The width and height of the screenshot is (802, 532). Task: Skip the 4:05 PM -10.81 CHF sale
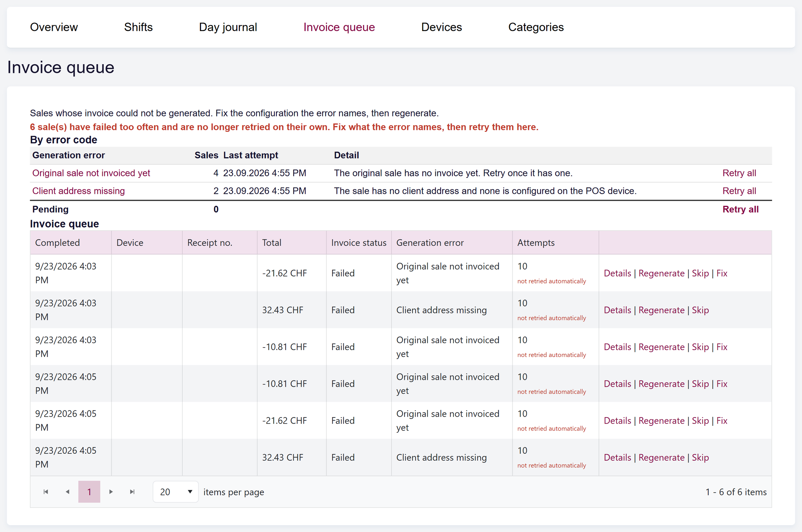[x=700, y=384]
